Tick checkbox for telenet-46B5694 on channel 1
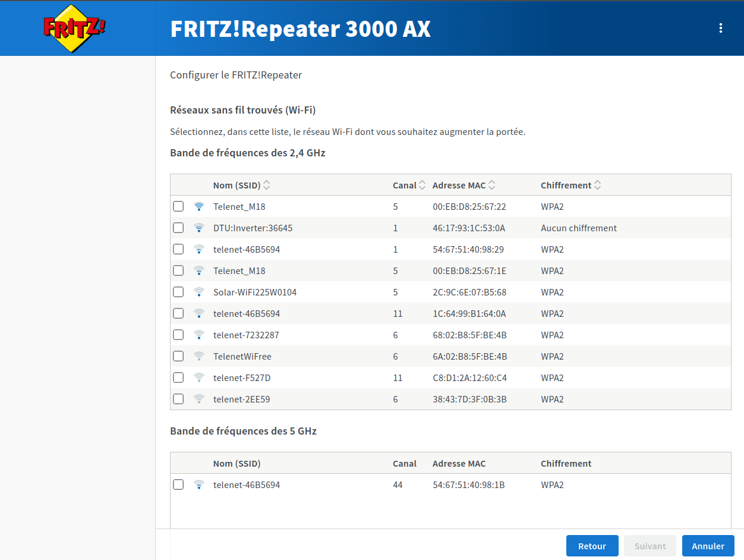The height and width of the screenshot is (560, 744). click(x=178, y=249)
